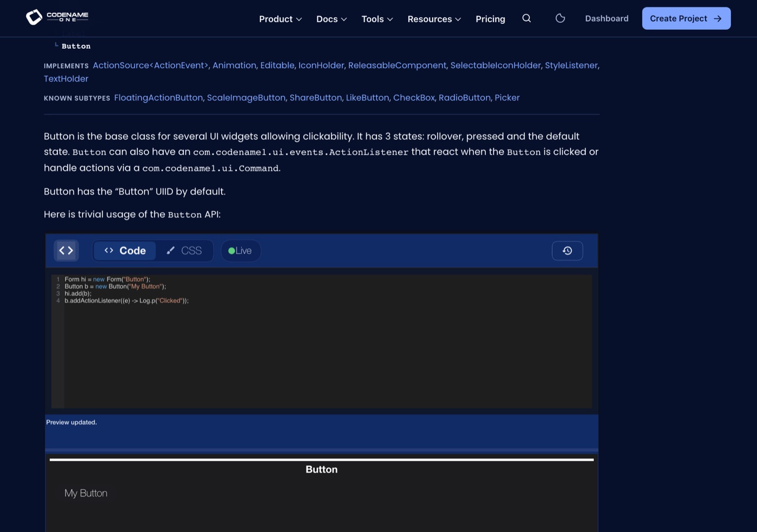The width and height of the screenshot is (757, 532).
Task: Click the 'new Button("My Button")' code line
Action: point(115,287)
